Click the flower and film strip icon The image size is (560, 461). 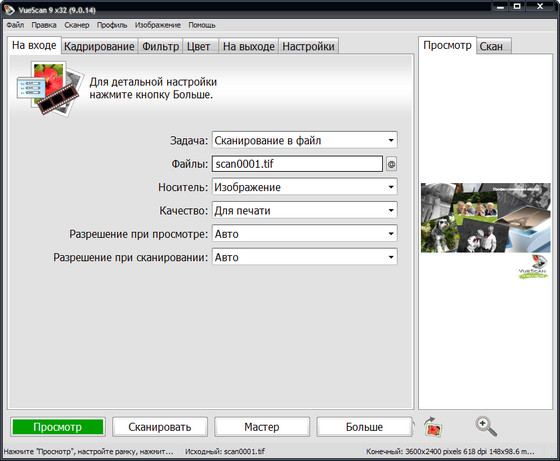click(x=49, y=89)
